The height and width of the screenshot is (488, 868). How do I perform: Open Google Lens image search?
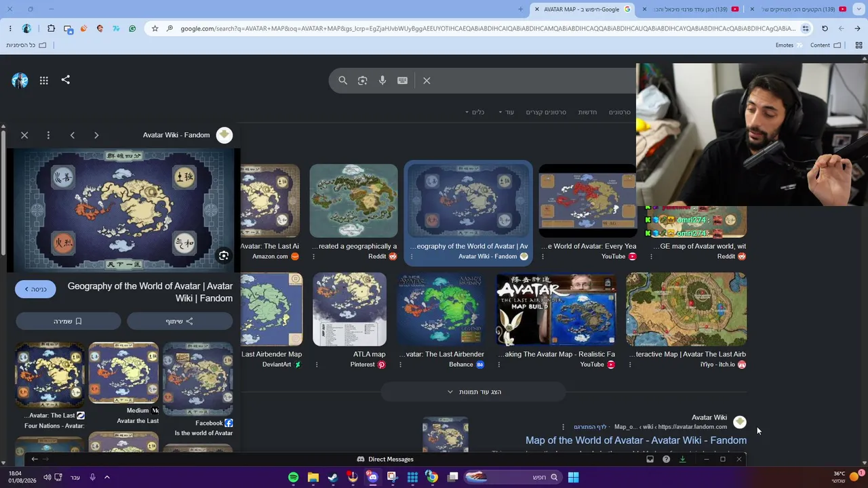(x=363, y=81)
